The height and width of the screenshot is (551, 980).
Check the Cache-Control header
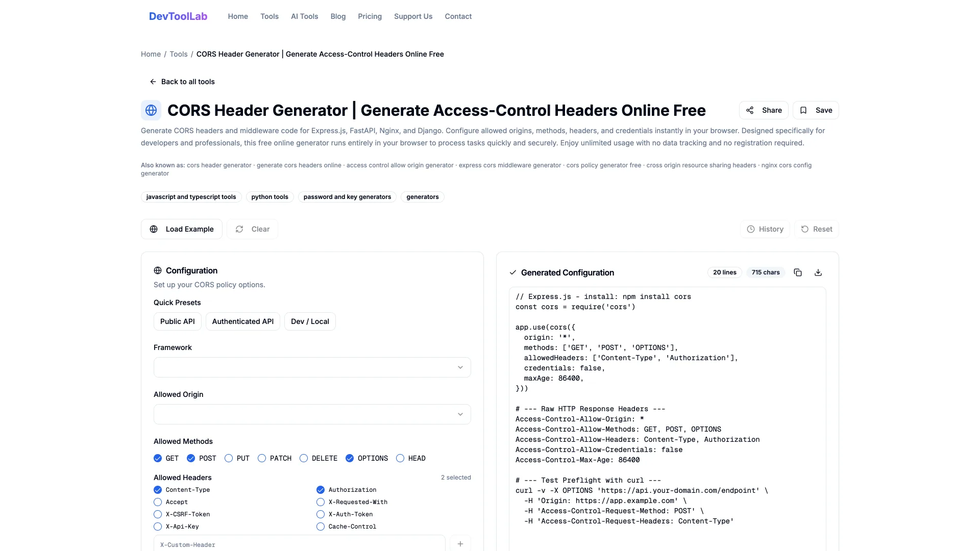321,527
